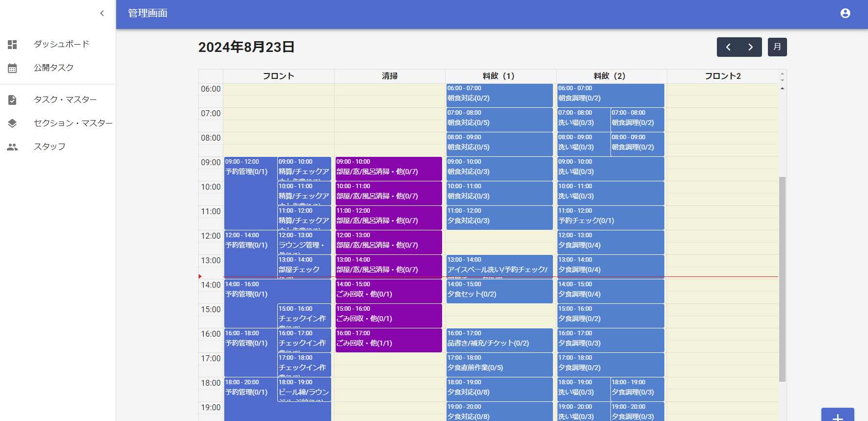This screenshot has height=421, width=868.
Task: Open 19:00-20:00 洗い場(0/3) event
Action: [583, 412]
